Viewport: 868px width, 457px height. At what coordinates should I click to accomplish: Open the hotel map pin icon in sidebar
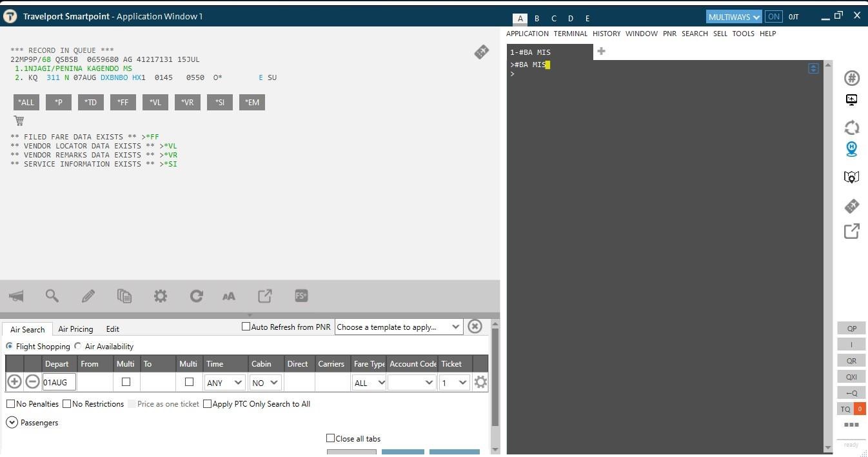pos(852,149)
